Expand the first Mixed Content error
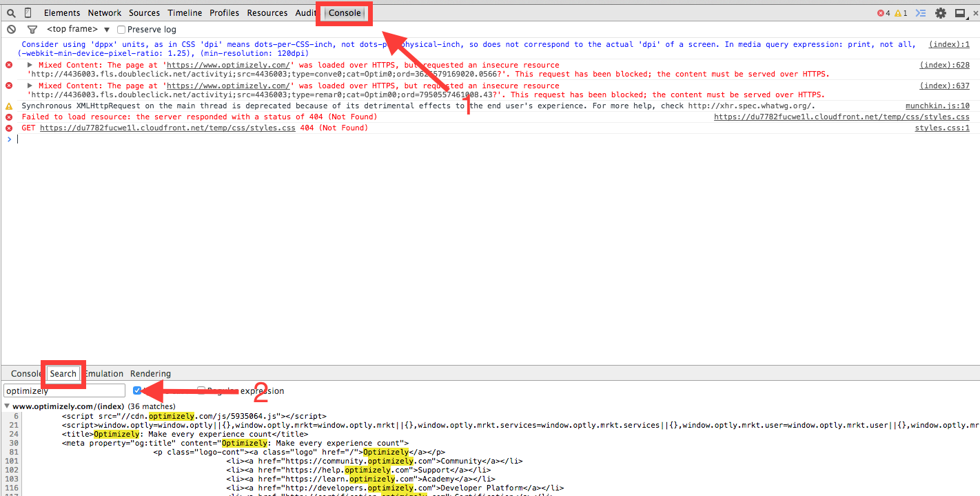The height and width of the screenshot is (496, 980). [30, 65]
